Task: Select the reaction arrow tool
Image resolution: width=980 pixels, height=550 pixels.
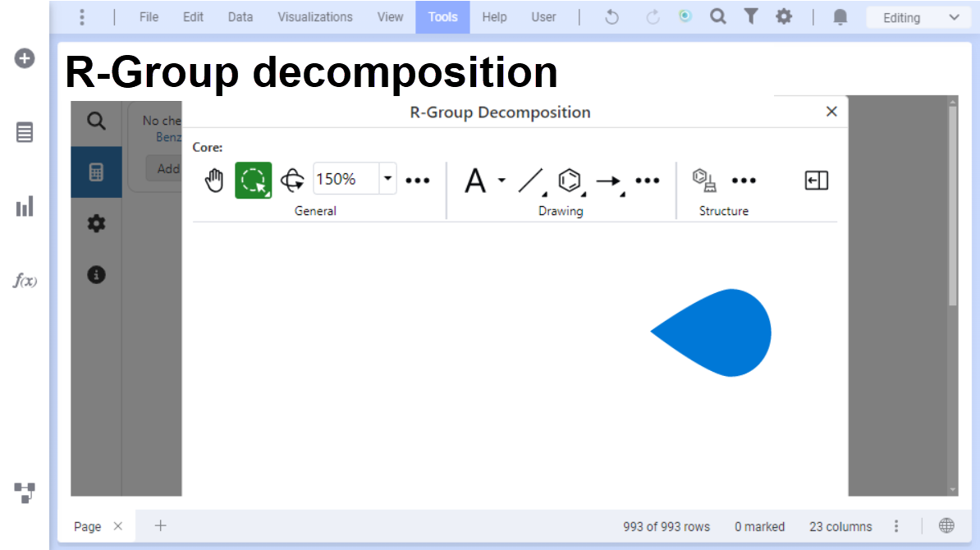Action: (x=609, y=181)
